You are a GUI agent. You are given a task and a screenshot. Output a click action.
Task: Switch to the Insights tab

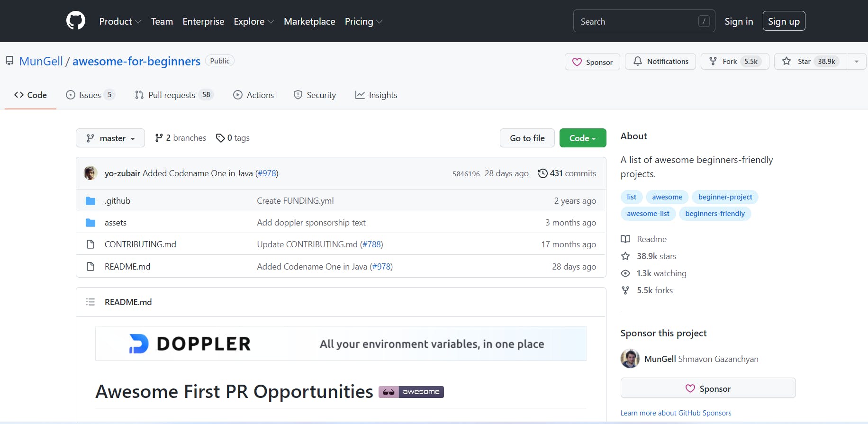tap(376, 95)
